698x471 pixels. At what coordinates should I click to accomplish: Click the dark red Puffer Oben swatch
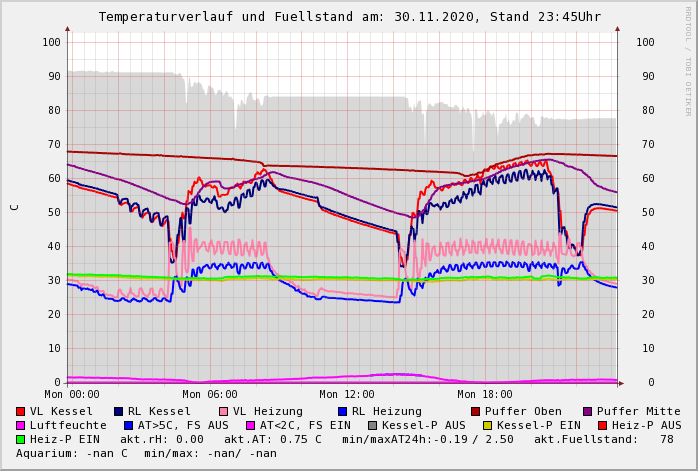tap(475, 411)
